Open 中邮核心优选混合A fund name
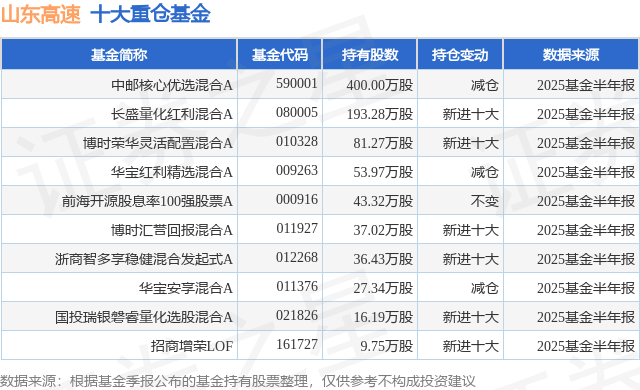The image size is (640, 390). pyautogui.click(x=172, y=85)
